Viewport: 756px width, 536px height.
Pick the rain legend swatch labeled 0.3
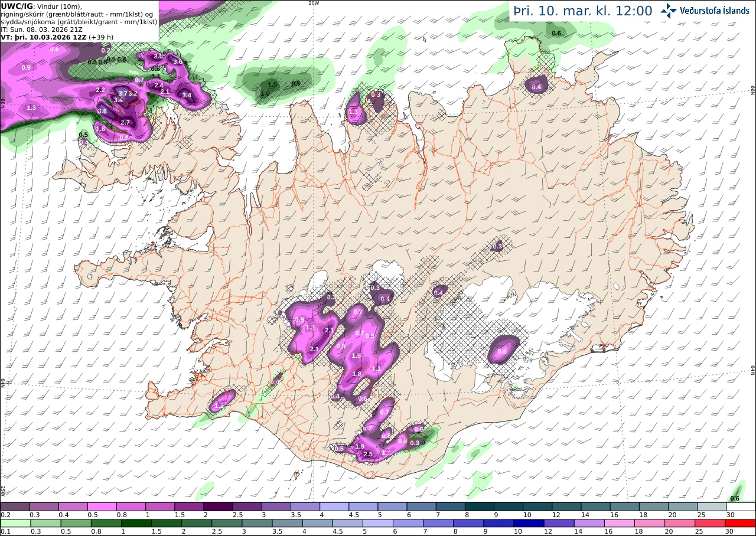tap(45, 523)
